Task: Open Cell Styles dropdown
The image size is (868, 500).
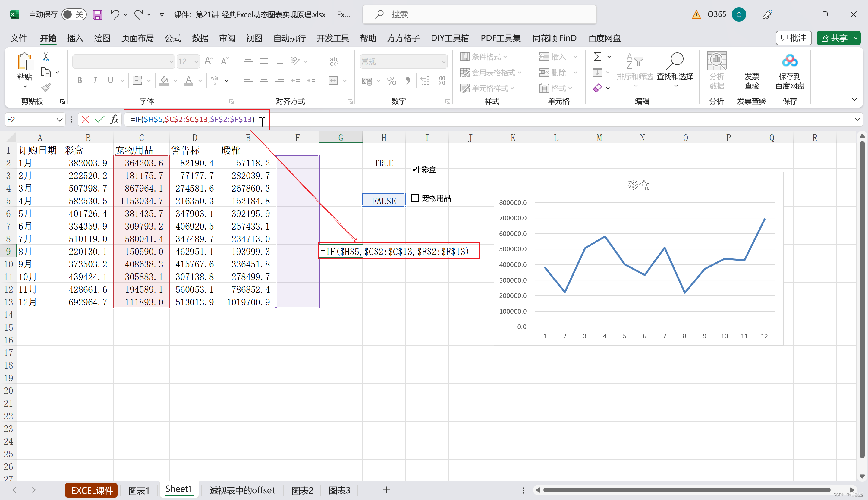Action: (x=487, y=88)
